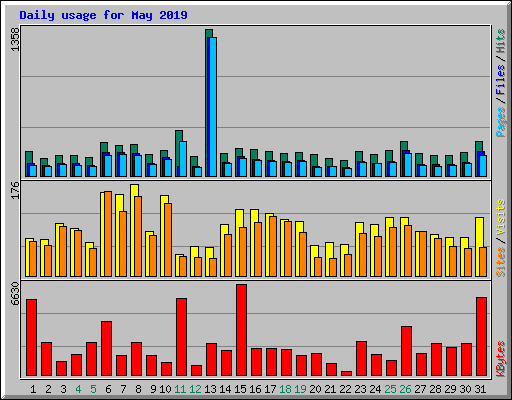Click the orange Sites bar for day 17
This screenshot has width=512, height=400.
[x=273, y=246]
